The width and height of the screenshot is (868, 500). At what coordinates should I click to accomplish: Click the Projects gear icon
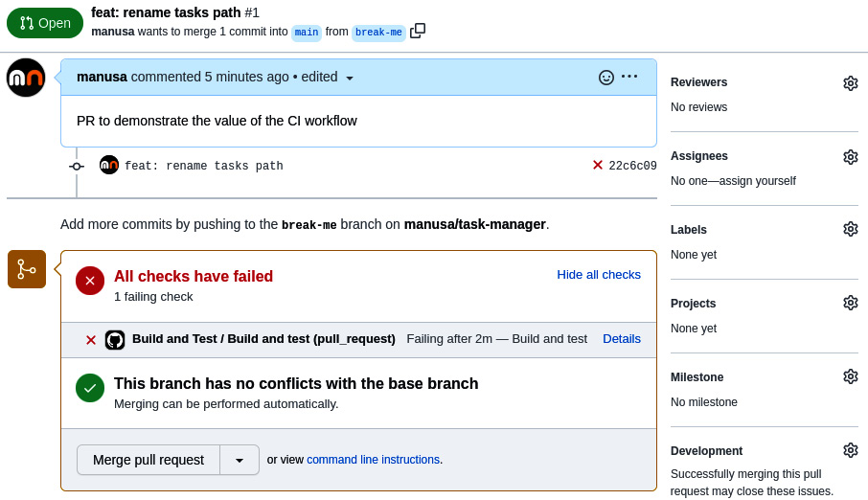[x=851, y=303]
